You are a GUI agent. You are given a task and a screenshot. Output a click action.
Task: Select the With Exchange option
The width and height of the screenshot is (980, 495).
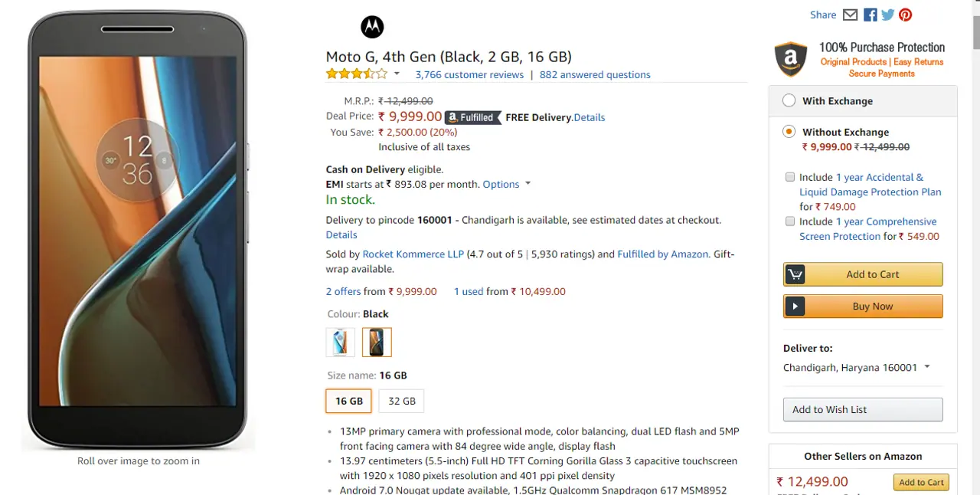pyautogui.click(x=789, y=100)
